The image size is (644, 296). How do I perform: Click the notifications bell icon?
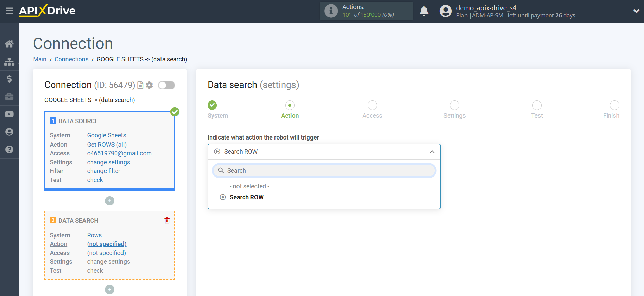pyautogui.click(x=424, y=11)
